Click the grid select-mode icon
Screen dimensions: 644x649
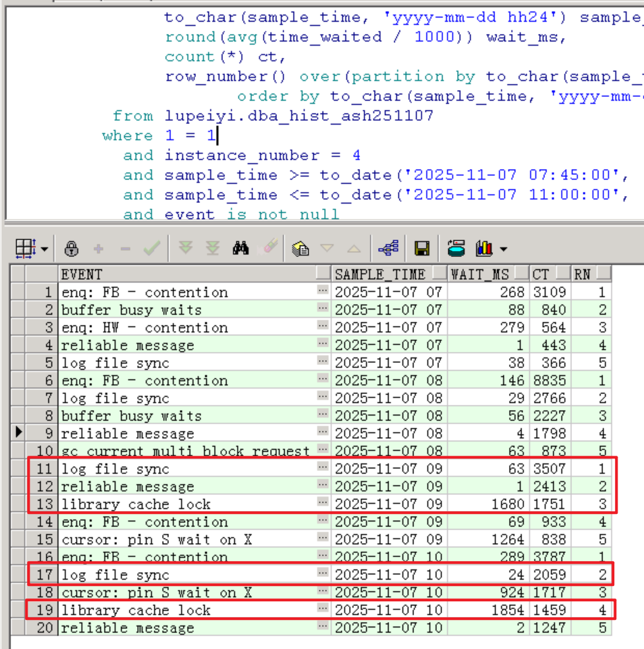(26, 249)
